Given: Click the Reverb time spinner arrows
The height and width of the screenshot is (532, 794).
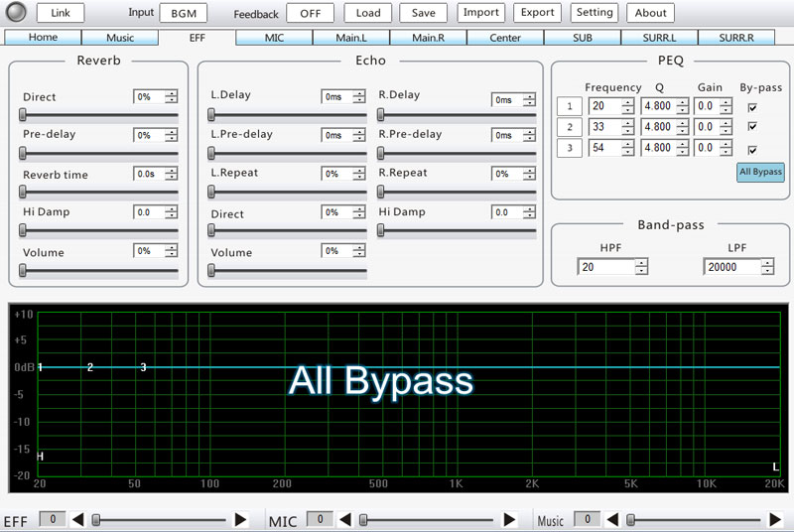Looking at the screenshot, I should coord(171,174).
